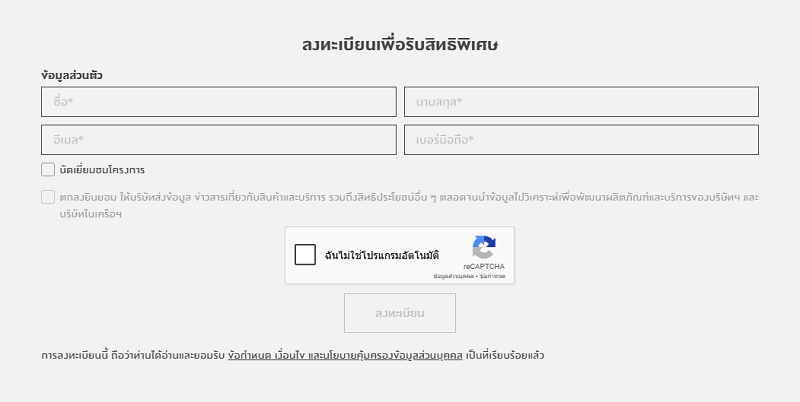This screenshot has width=800, height=402.
Task: Click the ฉันไม่ใช่โปรแกรมอัตโนมัติ label text
Action: (382, 255)
